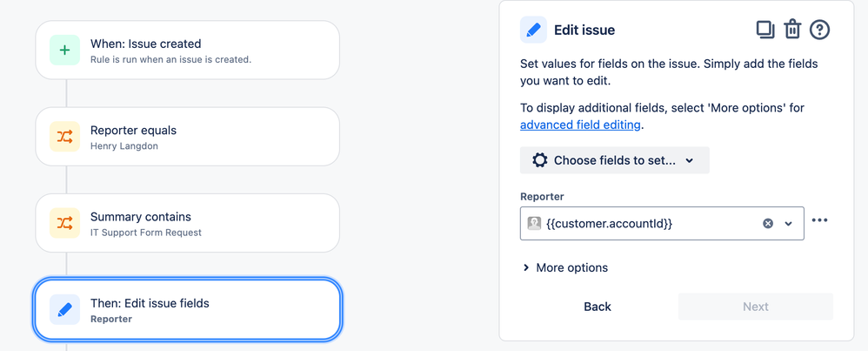This screenshot has width=868, height=351.
Task: Click the Summary contains condition shuffle icon
Action: (64, 223)
